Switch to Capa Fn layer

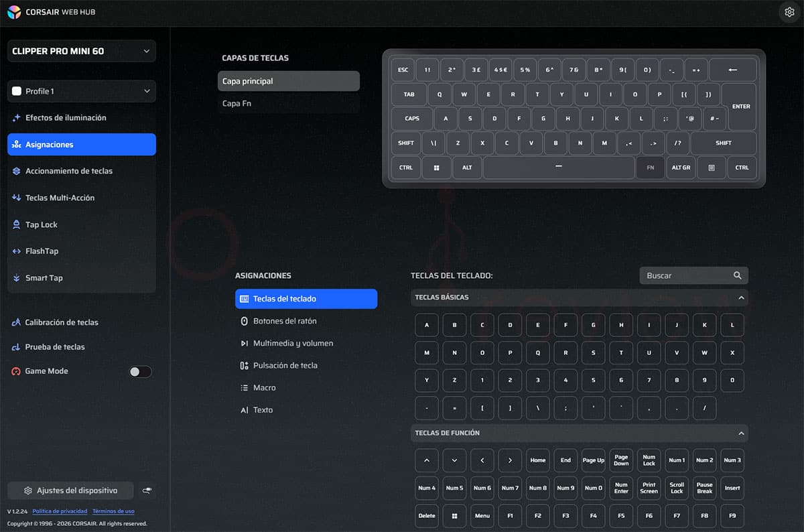[289, 103]
